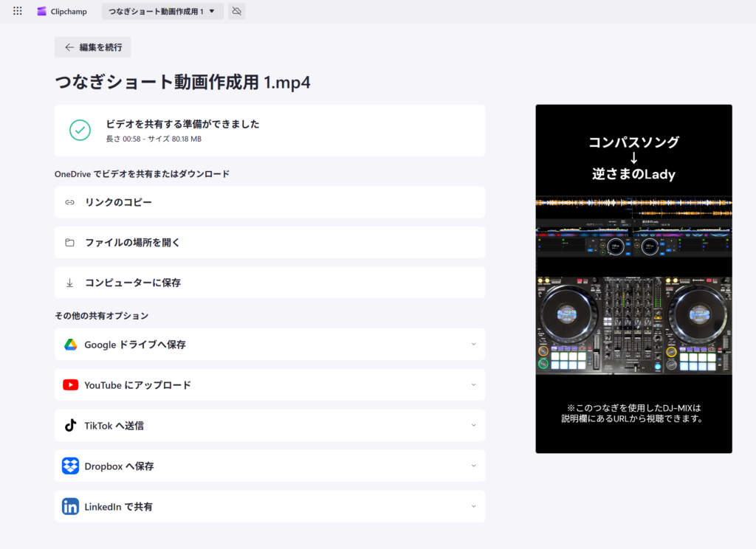
Task: Click the Dropbox logo icon
Action: coord(70,466)
